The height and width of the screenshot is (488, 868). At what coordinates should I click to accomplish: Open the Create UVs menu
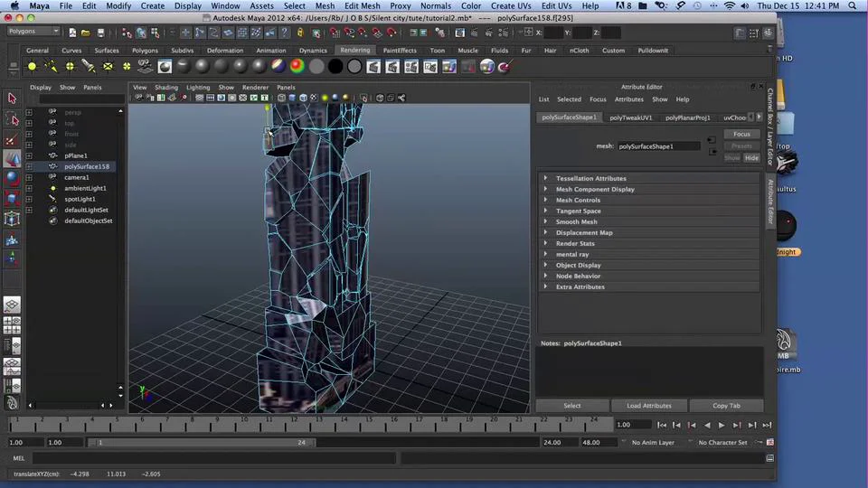click(x=510, y=5)
